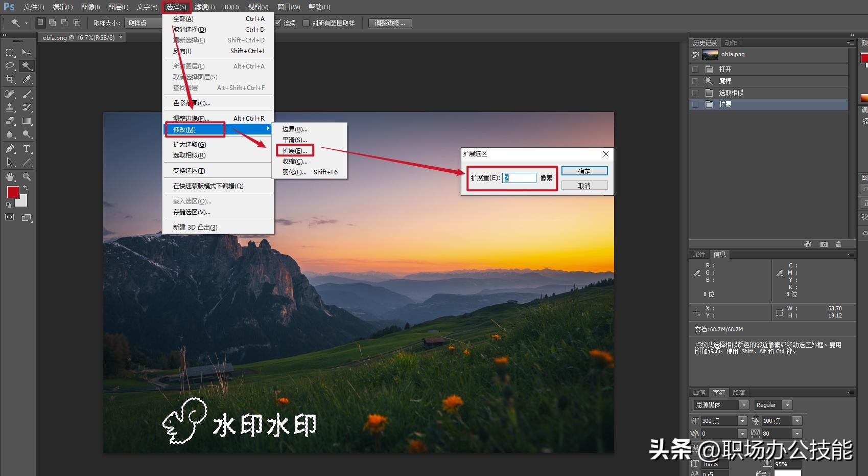Enable 对所有图层取样 checkbox

306,23
